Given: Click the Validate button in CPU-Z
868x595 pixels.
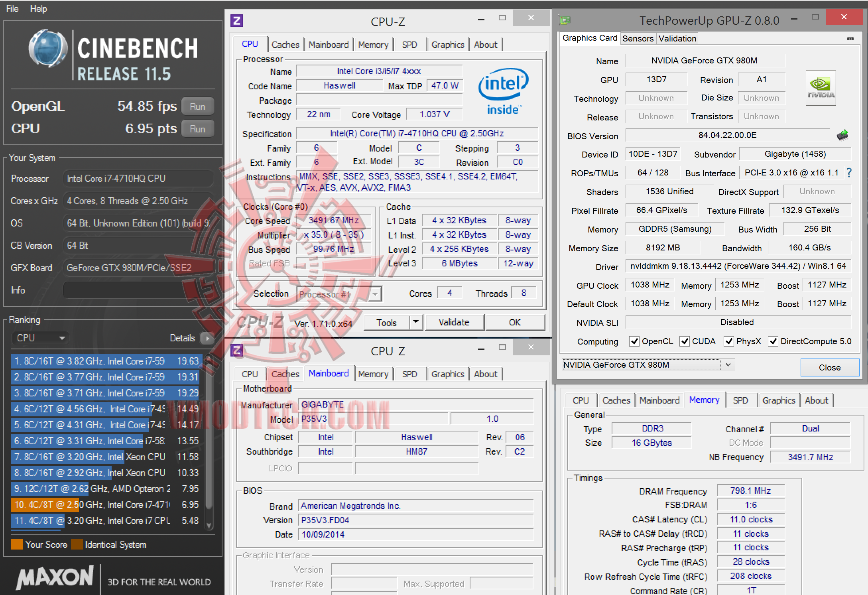Looking at the screenshot, I should (x=454, y=322).
